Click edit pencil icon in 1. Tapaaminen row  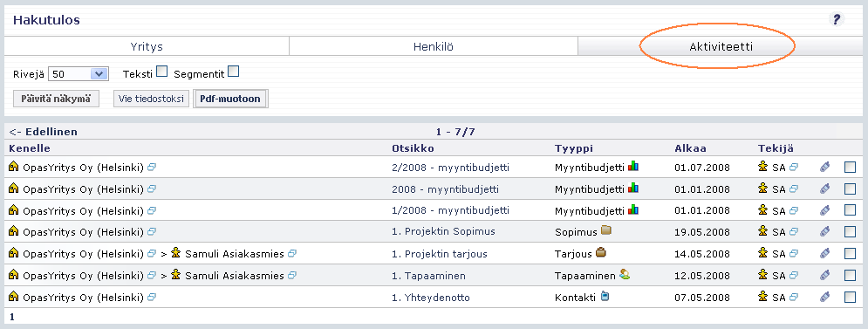(825, 275)
